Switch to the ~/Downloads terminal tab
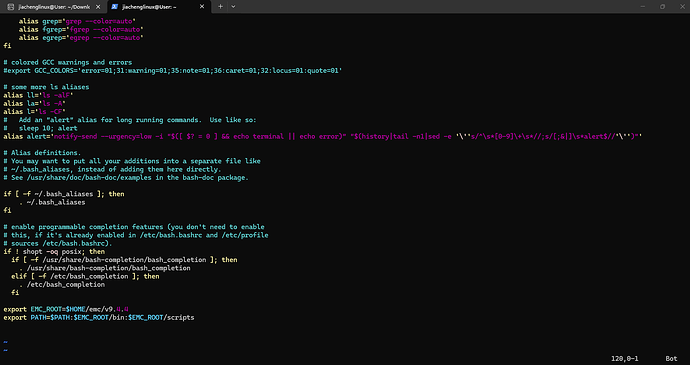690x365 pixels. pyautogui.click(x=53, y=7)
